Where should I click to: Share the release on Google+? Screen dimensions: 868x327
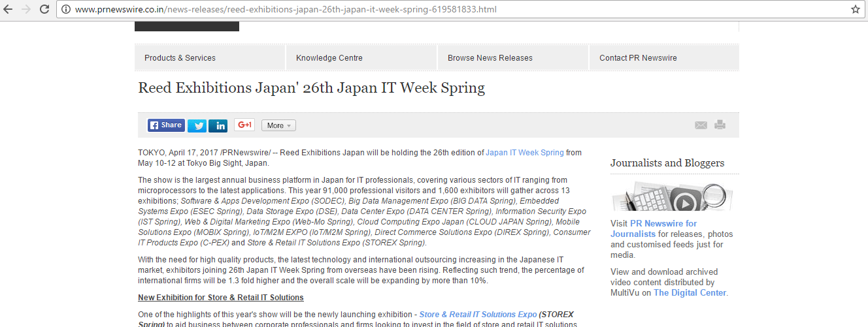[244, 125]
